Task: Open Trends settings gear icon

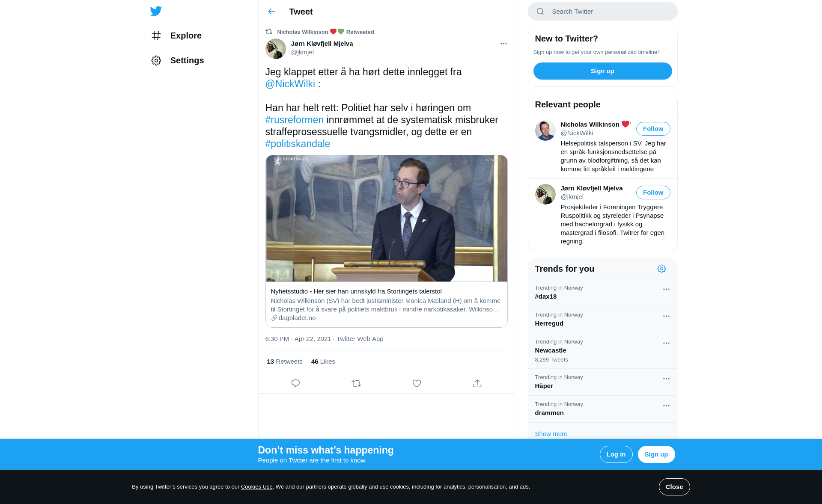Action: click(661, 269)
